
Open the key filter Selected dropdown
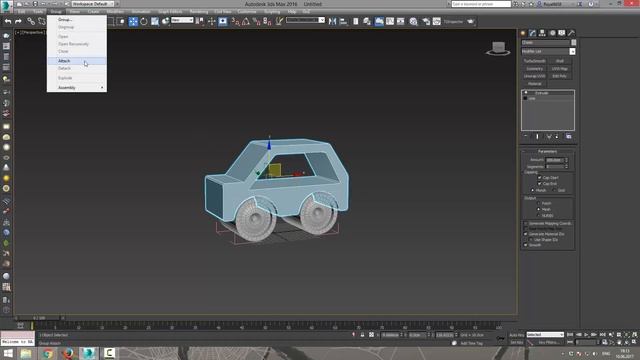pyautogui.click(x=545, y=335)
